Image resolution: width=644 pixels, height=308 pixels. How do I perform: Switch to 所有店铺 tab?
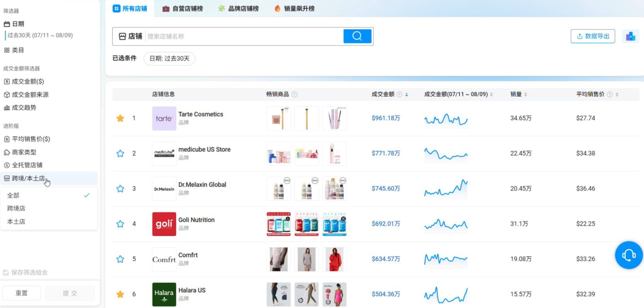click(x=130, y=8)
